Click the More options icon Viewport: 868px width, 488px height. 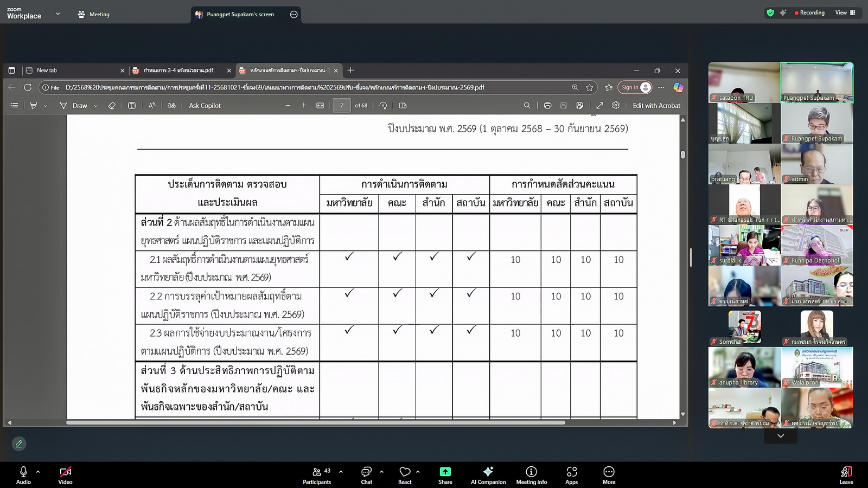pos(609,474)
